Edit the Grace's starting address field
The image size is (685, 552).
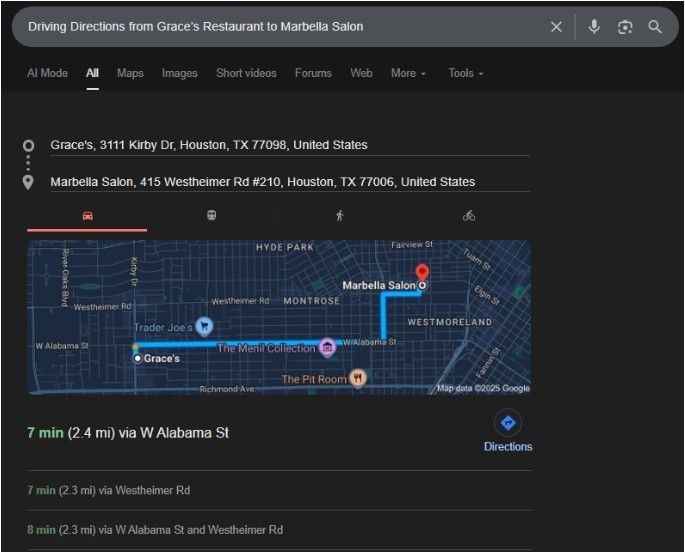[x=290, y=145]
